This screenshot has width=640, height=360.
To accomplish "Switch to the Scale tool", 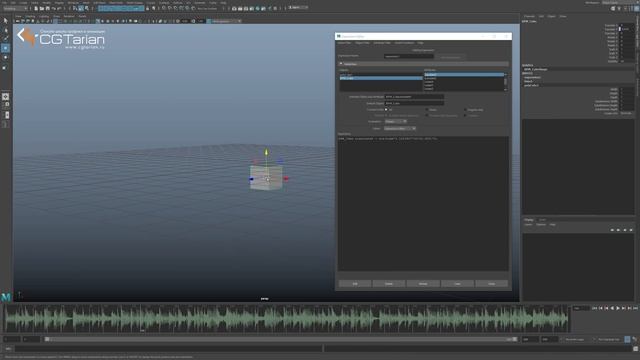I will [5, 67].
